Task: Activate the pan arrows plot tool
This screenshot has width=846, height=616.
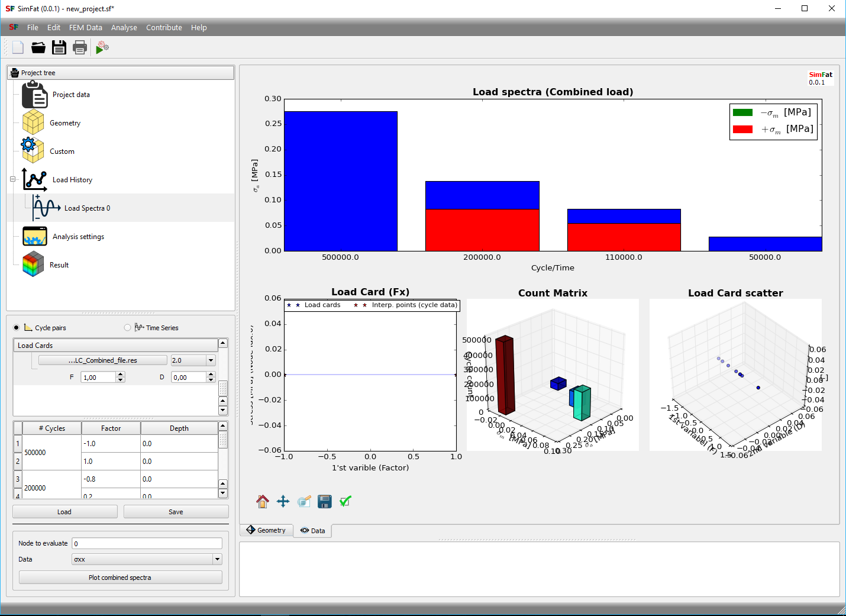Action: (x=283, y=502)
